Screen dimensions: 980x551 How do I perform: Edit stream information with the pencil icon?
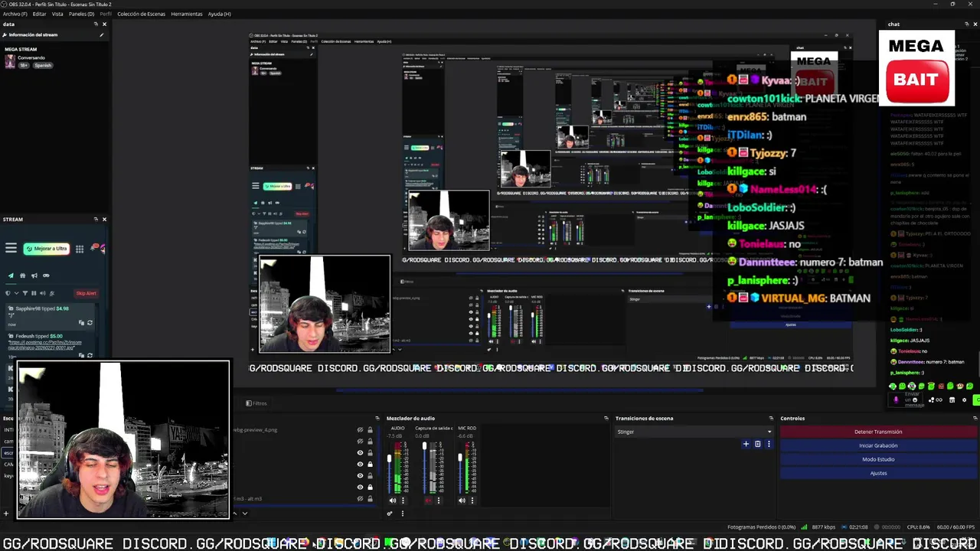(x=101, y=34)
